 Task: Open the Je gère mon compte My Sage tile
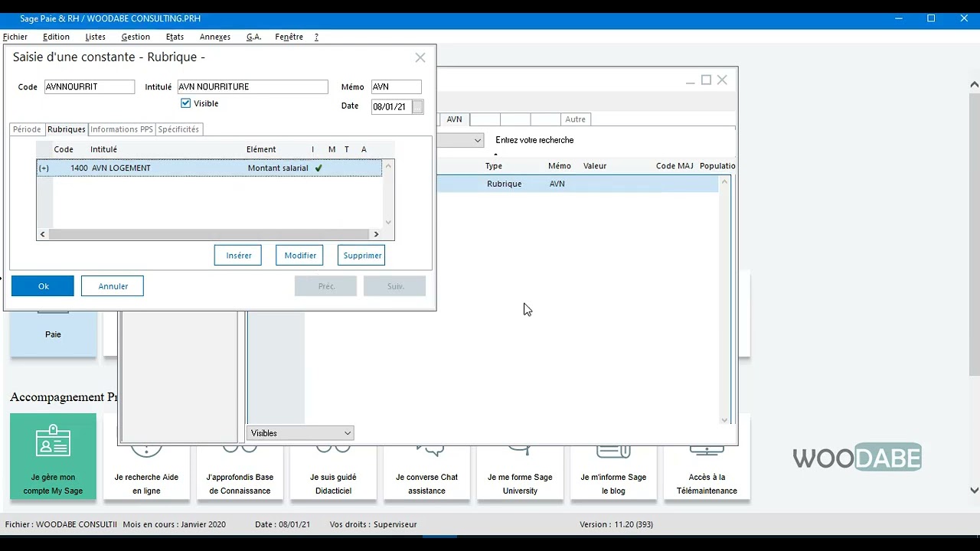pos(53,457)
